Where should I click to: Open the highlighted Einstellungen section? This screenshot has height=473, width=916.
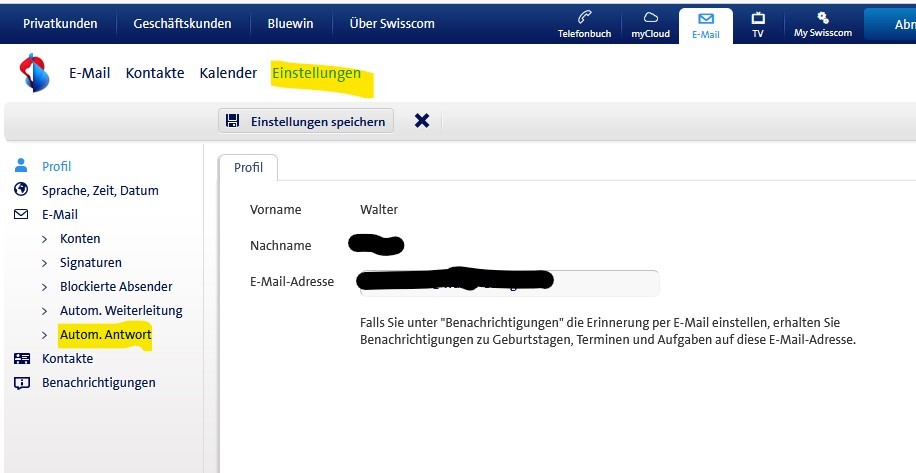coord(317,74)
